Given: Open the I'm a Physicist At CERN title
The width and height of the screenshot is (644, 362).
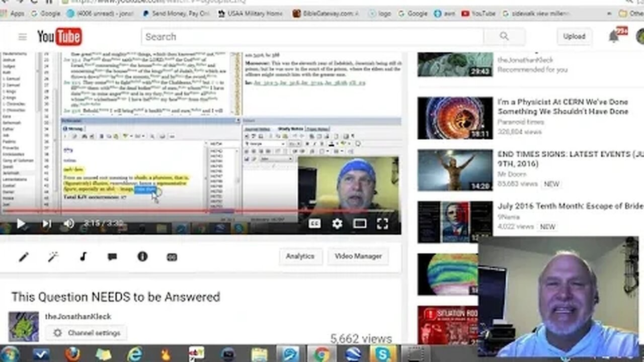Looking at the screenshot, I should click(x=563, y=107).
